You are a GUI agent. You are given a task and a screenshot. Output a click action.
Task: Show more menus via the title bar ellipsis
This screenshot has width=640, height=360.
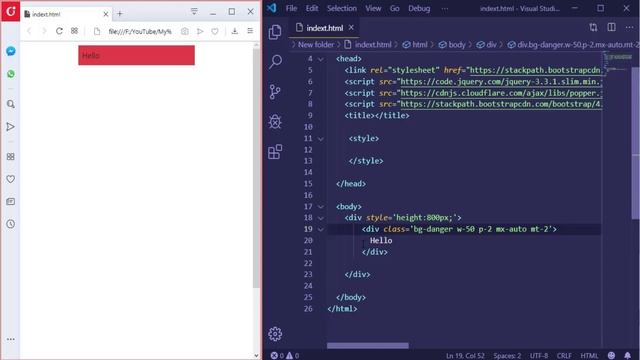tap(444, 8)
